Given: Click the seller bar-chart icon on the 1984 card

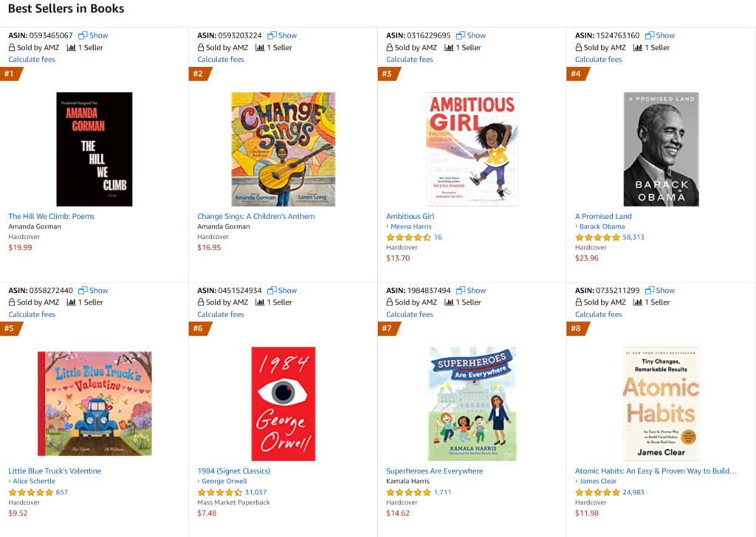Looking at the screenshot, I should (259, 302).
